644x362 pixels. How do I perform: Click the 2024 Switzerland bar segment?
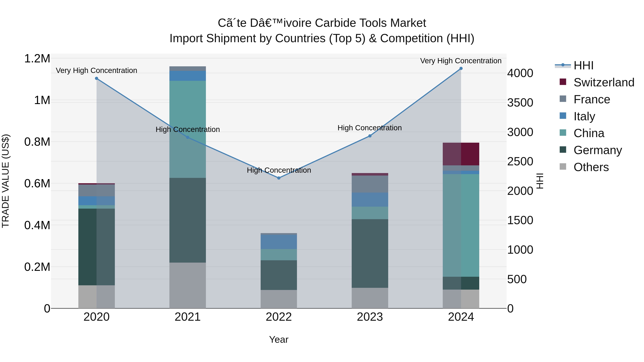(461, 154)
